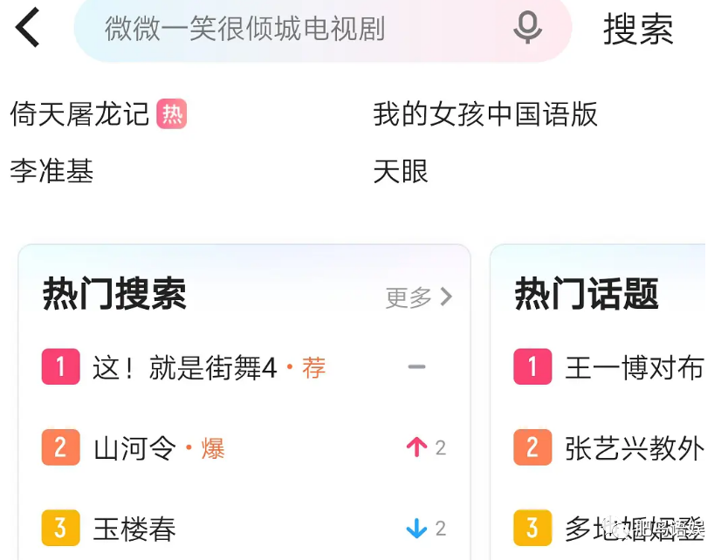Tap the red up arrow trend icon
Image resolution: width=728 pixels, height=560 pixels.
tap(416, 447)
